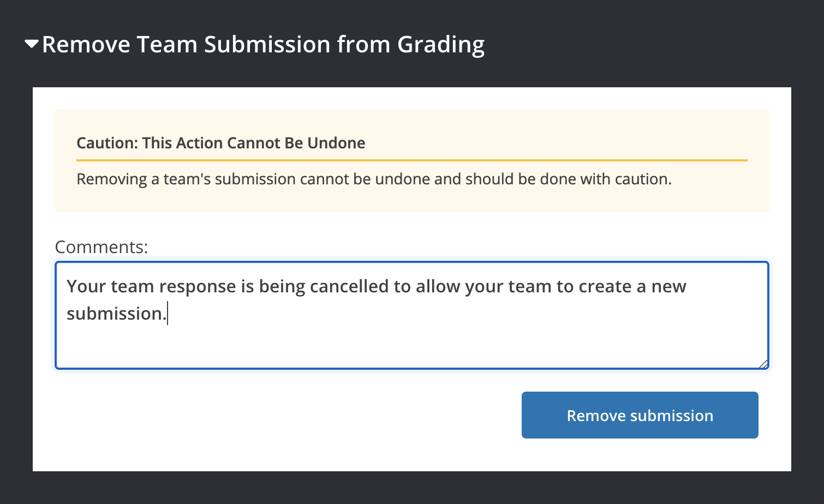824x504 pixels.
Task: Place cursor after submission. in the comment
Action: click(167, 314)
